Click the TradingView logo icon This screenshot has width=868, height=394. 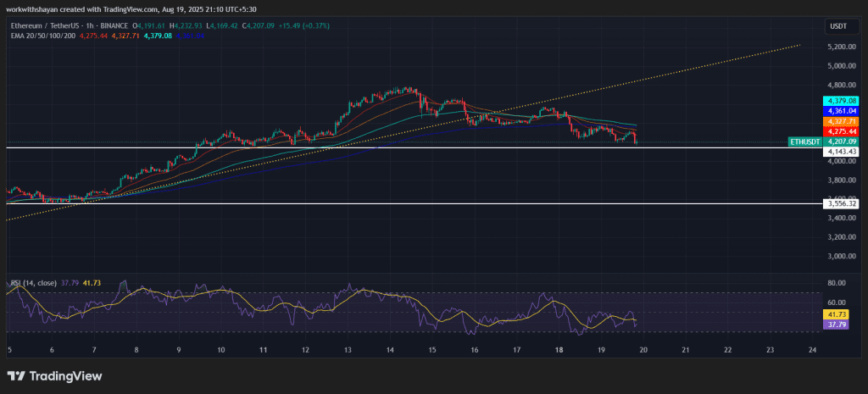pos(16,375)
